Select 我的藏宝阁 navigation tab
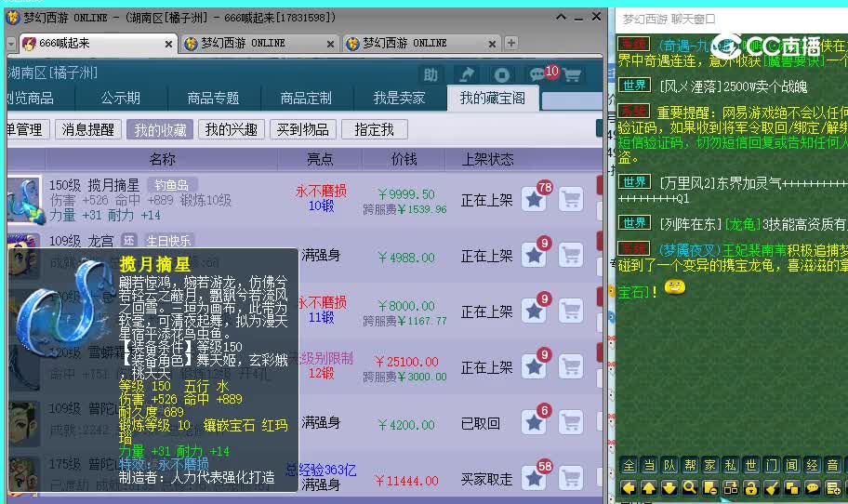Screen dimensions: 848x504 [x=492, y=98]
